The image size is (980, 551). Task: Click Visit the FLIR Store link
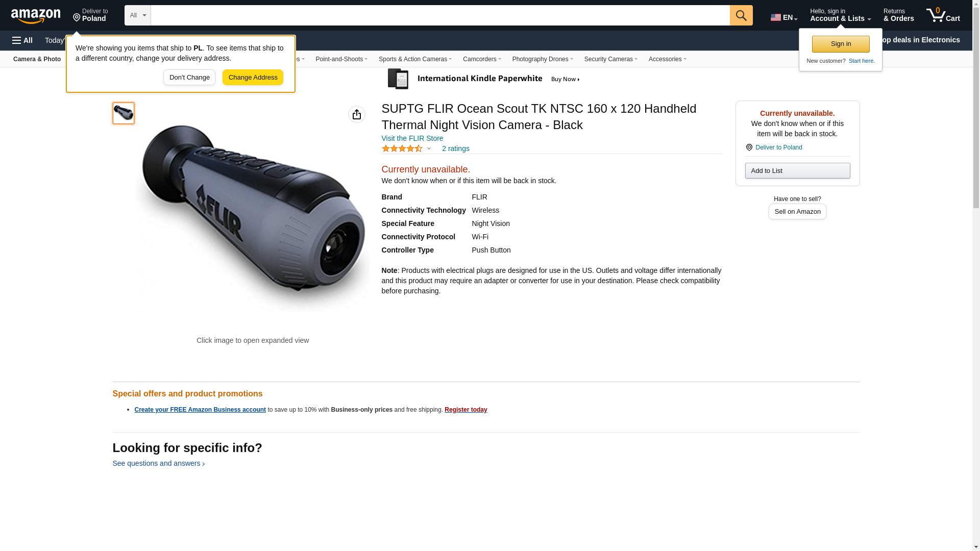pos(412,138)
